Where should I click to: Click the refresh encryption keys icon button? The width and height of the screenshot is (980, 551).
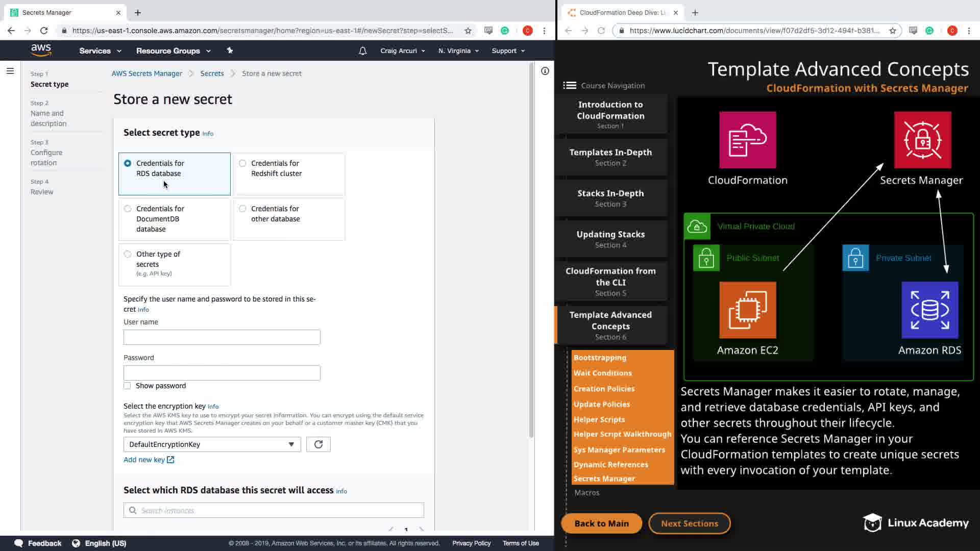tap(318, 444)
